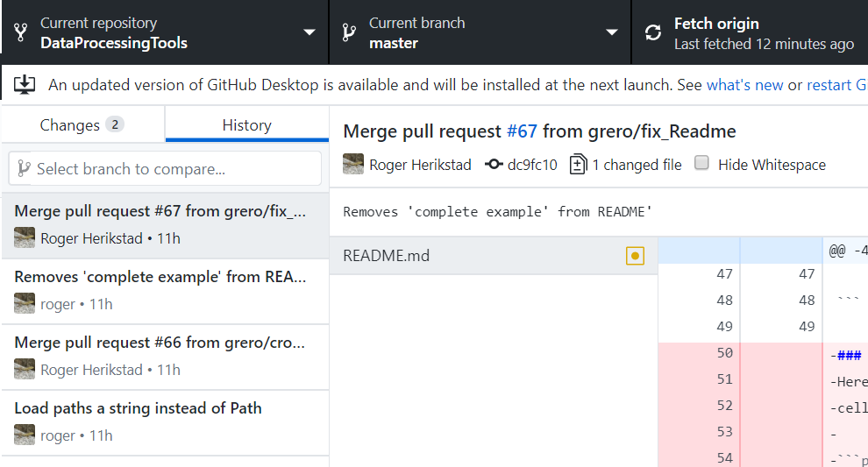Click the update download icon in banner

coord(25,84)
